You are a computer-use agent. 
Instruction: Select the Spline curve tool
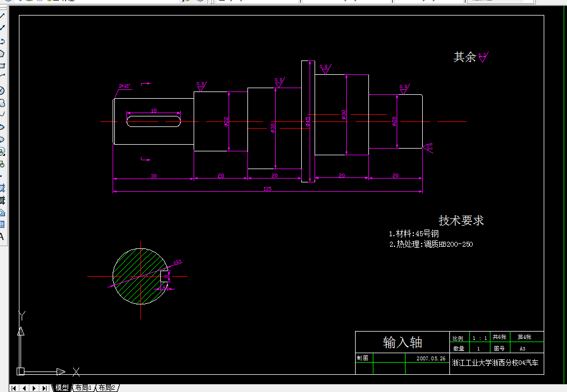point(2,115)
